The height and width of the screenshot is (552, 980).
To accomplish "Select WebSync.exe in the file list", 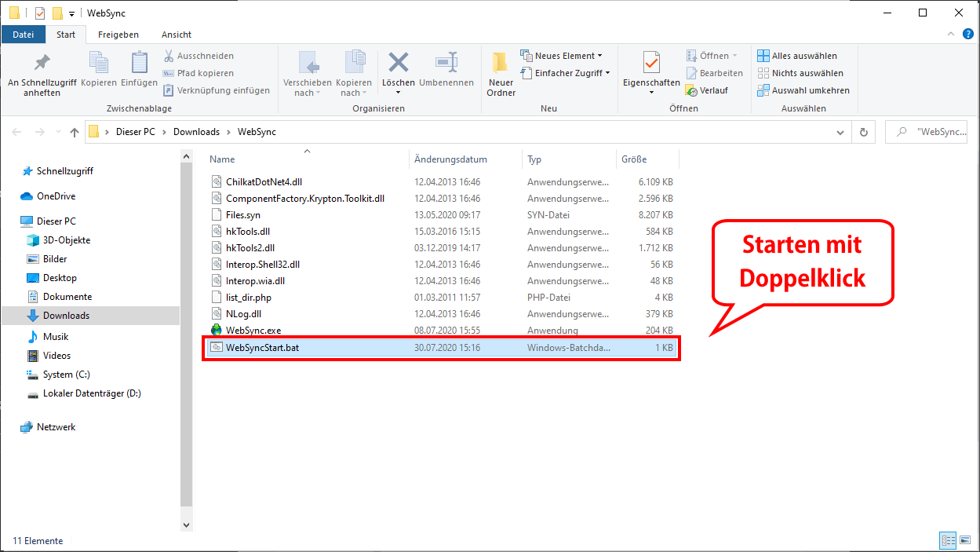I will [253, 331].
